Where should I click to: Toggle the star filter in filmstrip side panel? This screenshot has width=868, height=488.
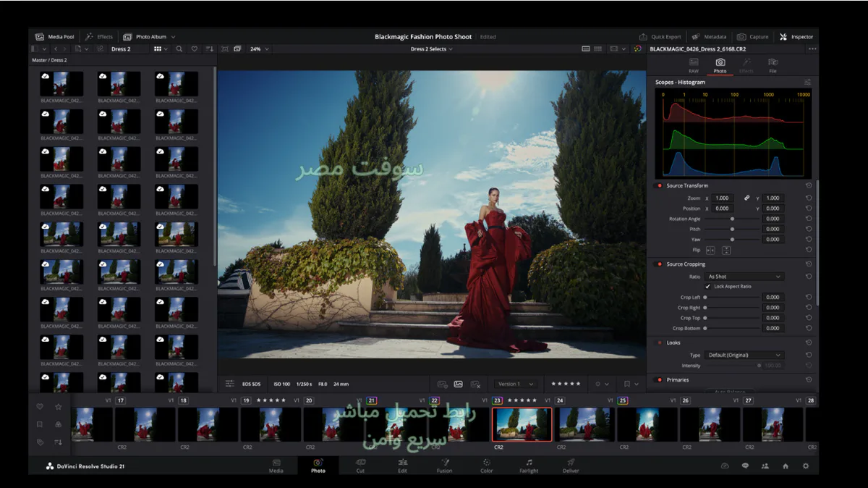click(58, 407)
